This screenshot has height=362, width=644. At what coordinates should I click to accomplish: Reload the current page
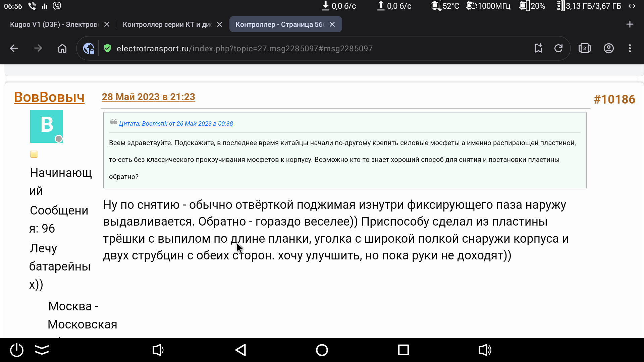click(558, 48)
